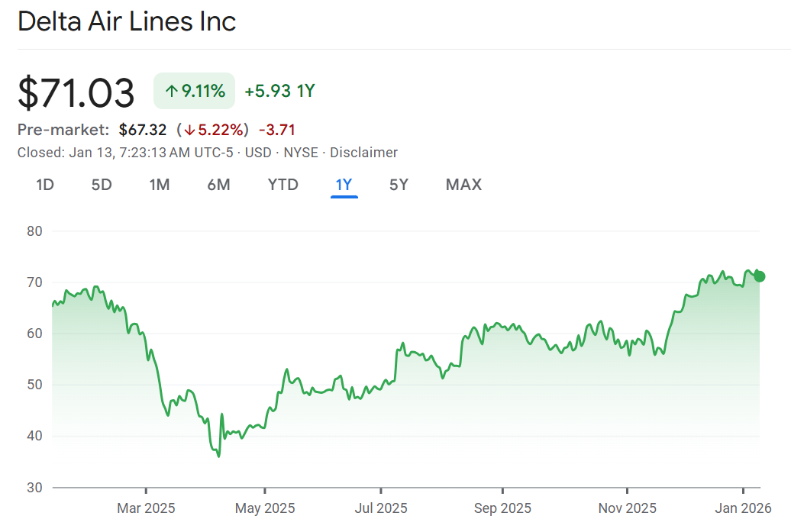Open the 5Y time range

click(399, 185)
